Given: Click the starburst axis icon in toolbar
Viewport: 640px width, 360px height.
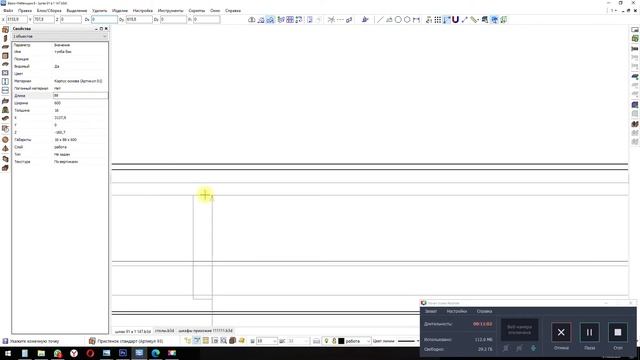Looking at the screenshot, I should click(331, 20).
